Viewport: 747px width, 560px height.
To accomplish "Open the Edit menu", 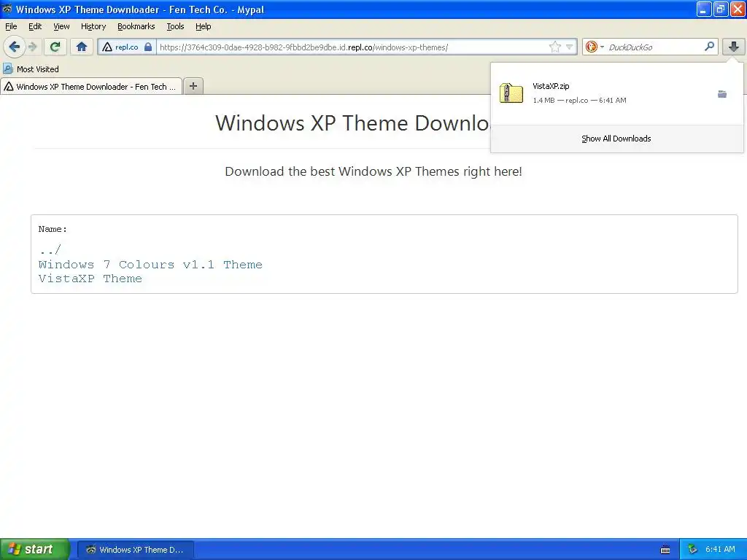I will [x=35, y=26].
